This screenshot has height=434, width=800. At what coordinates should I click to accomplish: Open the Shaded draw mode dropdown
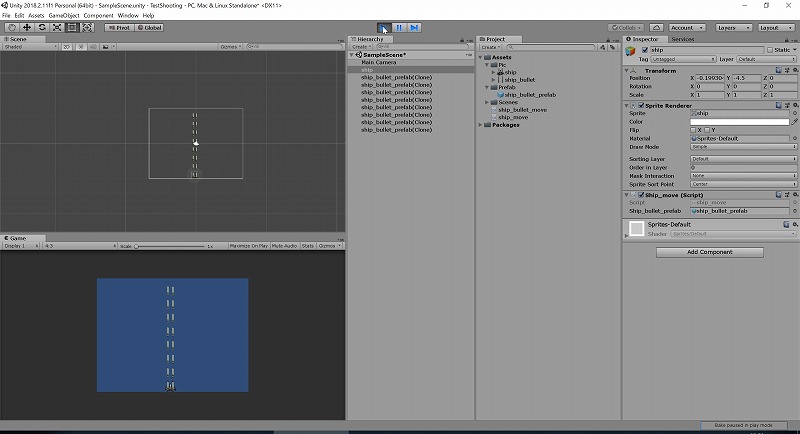point(30,46)
